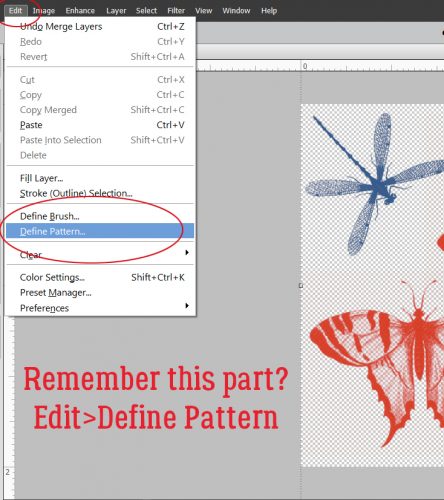This screenshot has height=500, width=444.
Task: Expand the Clear submenu arrow
Action: [x=187, y=253]
